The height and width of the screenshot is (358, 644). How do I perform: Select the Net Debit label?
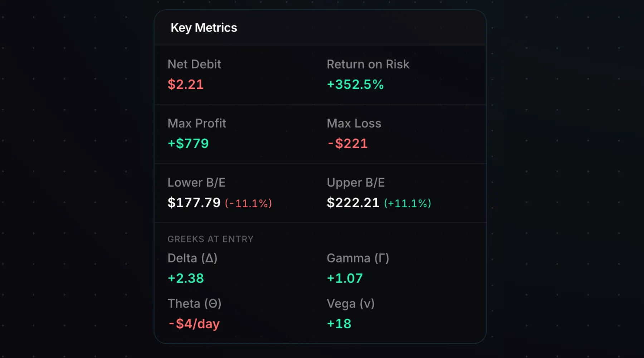[x=194, y=64]
